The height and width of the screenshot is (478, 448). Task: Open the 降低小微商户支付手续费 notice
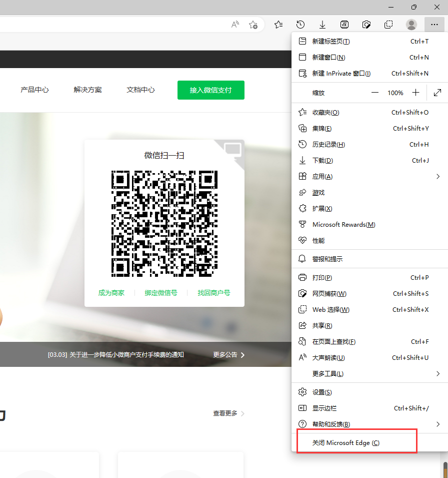coord(115,355)
